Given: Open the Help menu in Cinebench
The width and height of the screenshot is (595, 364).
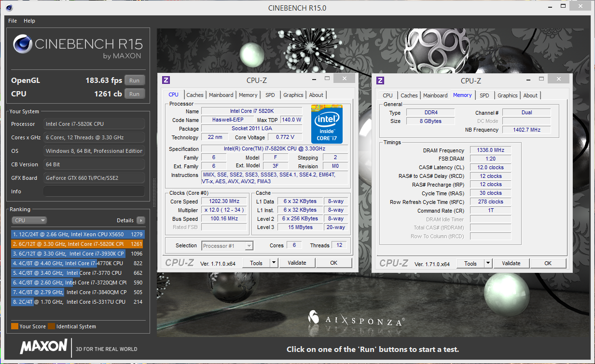Looking at the screenshot, I should point(29,21).
